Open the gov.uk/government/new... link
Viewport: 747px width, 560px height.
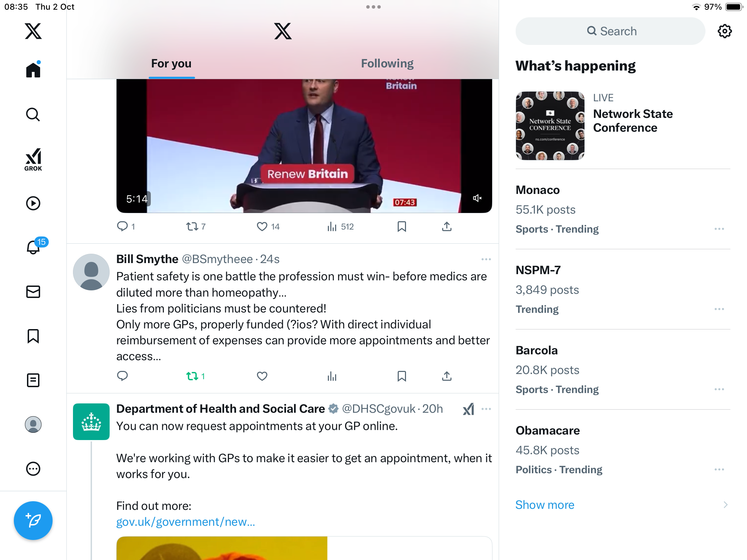[x=186, y=522]
